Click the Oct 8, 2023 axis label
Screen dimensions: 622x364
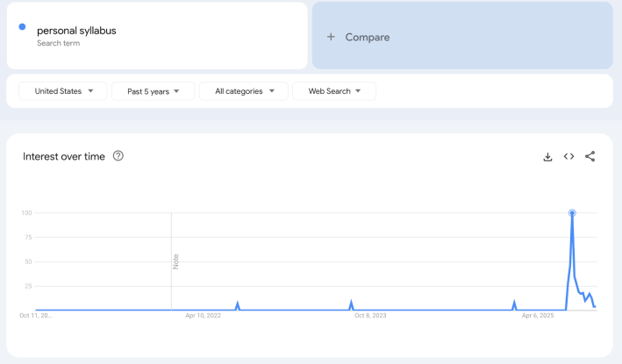click(x=369, y=315)
